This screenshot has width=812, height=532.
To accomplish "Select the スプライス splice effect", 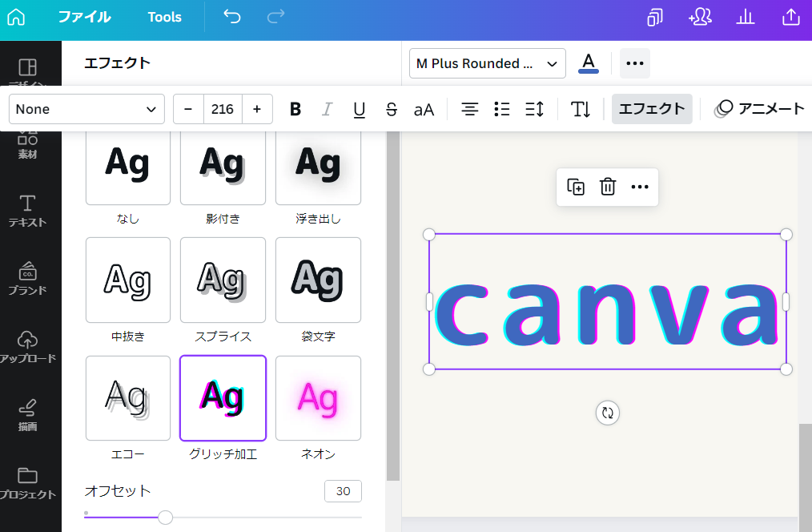I will pyautogui.click(x=223, y=280).
